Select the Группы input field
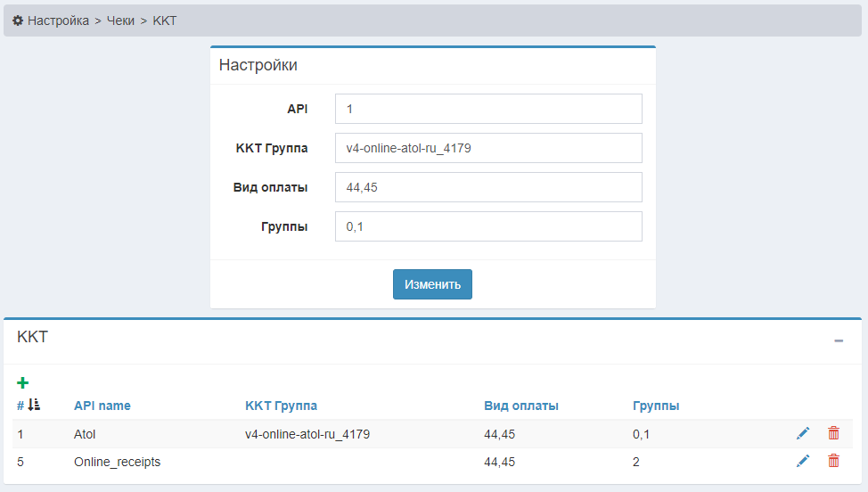Image resolution: width=868 pixels, height=492 pixels. (x=488, y=226)
